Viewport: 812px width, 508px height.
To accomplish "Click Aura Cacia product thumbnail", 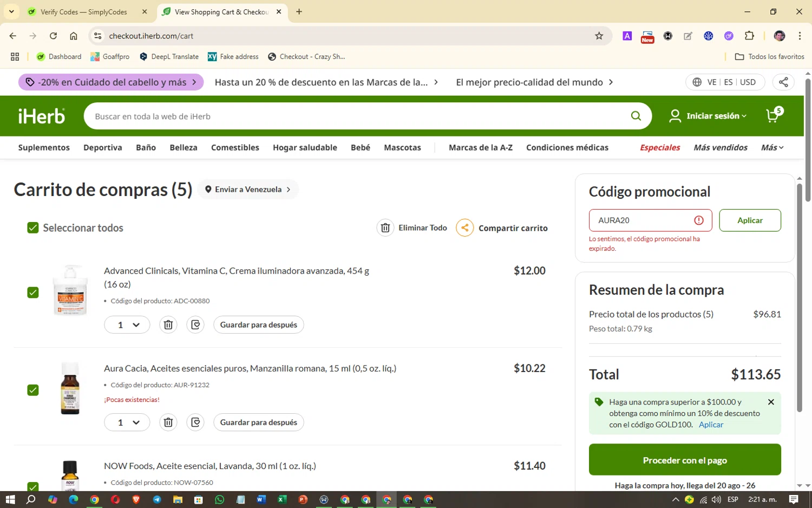I will click(70, 388).
